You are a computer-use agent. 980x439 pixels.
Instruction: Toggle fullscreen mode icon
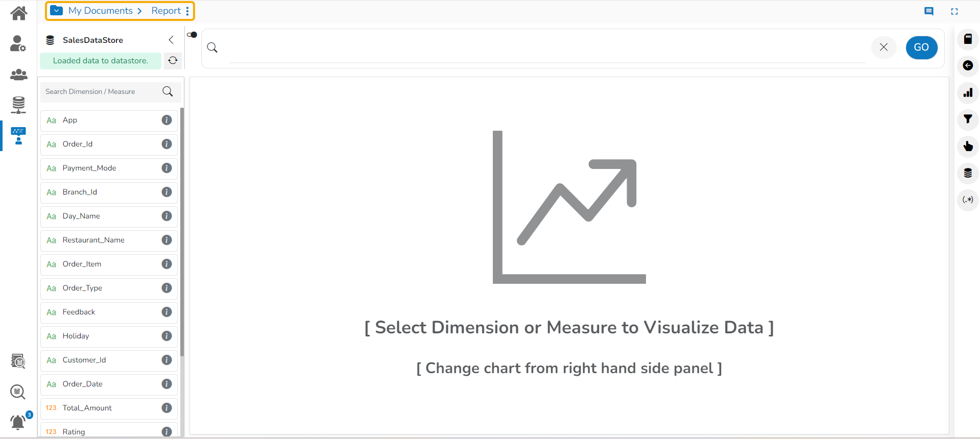pos(954,11)
